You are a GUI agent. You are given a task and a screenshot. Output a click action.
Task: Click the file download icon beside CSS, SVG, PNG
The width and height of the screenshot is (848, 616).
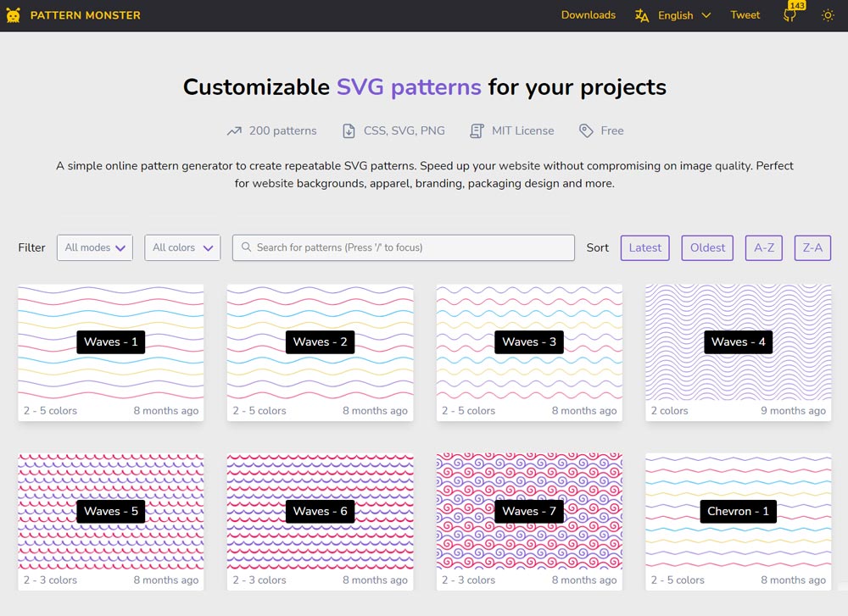pos(349,130)
